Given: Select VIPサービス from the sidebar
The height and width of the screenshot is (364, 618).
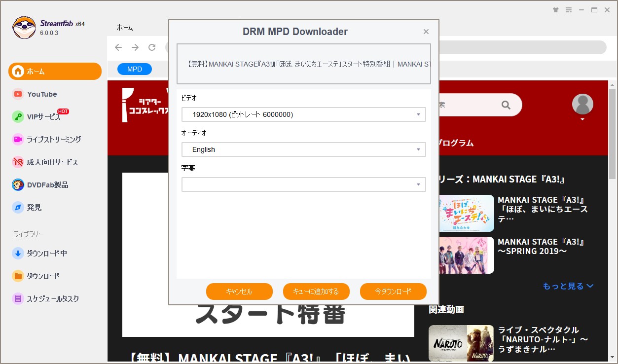Looking at the screenshot, I should [x=44, y=116].
